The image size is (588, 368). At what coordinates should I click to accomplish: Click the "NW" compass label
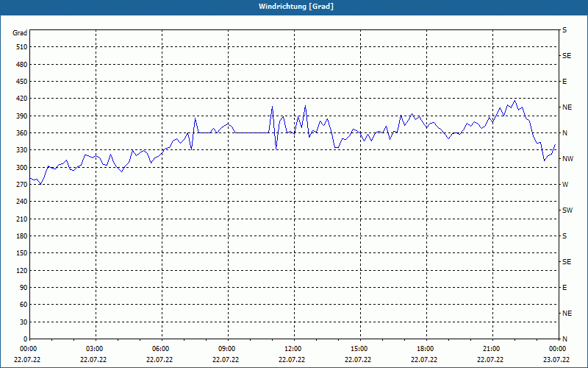pos(567,159)
